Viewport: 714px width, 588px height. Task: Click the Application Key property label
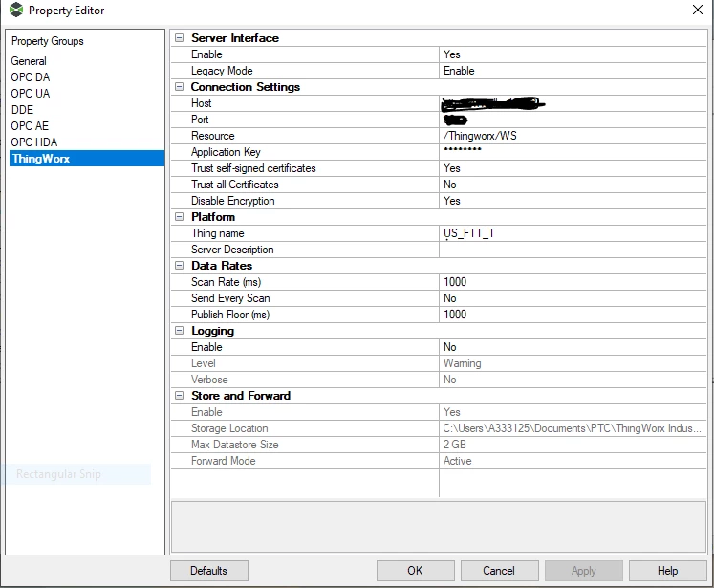pyautogui.click(x=226, y=152)
